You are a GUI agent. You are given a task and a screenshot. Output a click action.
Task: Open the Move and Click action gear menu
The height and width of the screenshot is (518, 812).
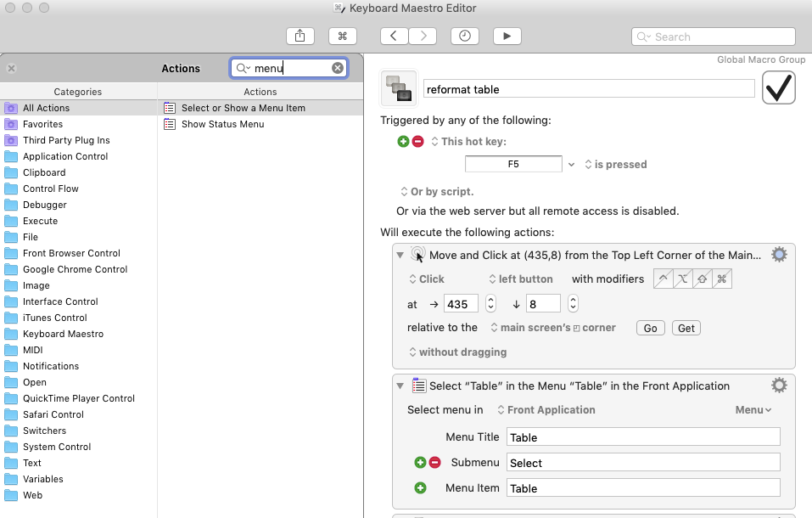point(779,255)
